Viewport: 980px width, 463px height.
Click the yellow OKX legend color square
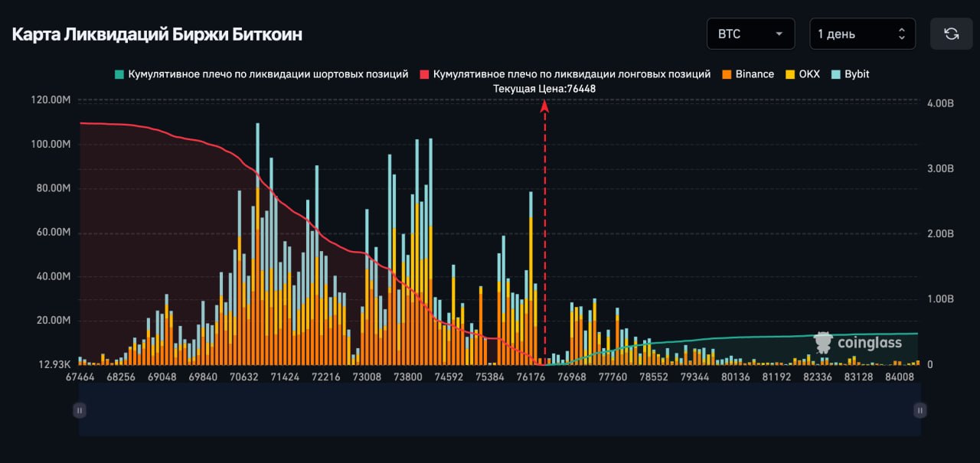[789, 74]
